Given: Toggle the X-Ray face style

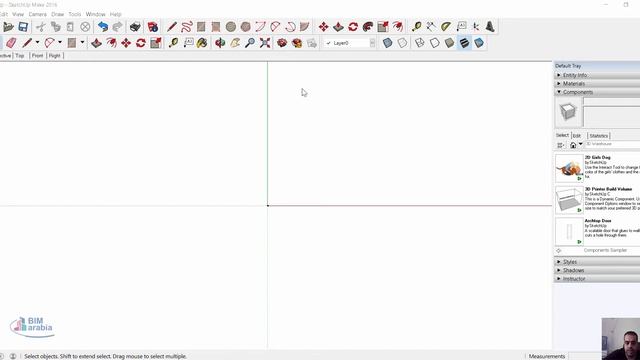Looking at the screenshot, I should click(x=387, y=43).
